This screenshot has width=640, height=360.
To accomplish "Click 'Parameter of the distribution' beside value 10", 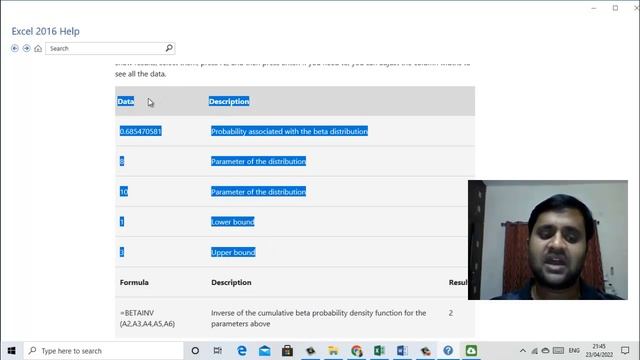I will (258, 191).
